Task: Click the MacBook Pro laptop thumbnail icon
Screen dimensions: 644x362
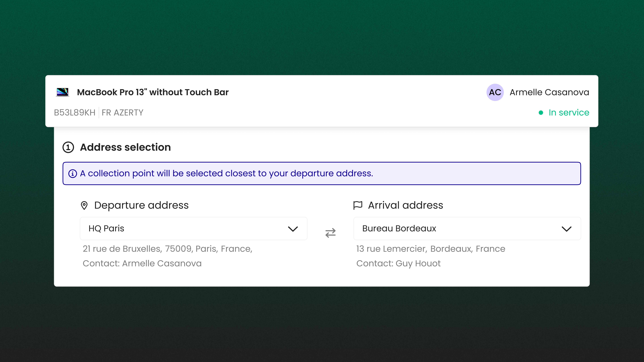Action: 62,92
